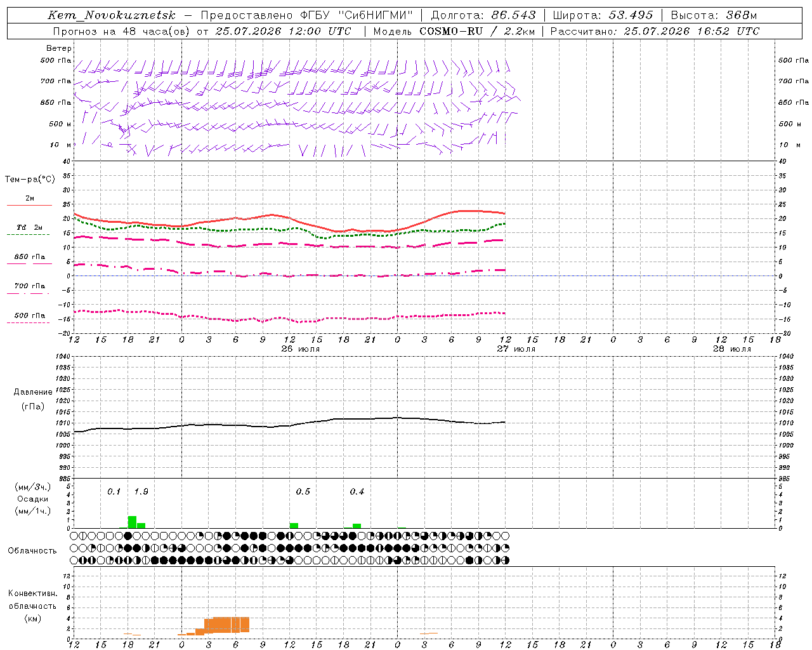Viewport: 812px width, 650px height.
Task: Click the Ветер wind panel label
Action: pyautogui.click(x=59, y=48)
